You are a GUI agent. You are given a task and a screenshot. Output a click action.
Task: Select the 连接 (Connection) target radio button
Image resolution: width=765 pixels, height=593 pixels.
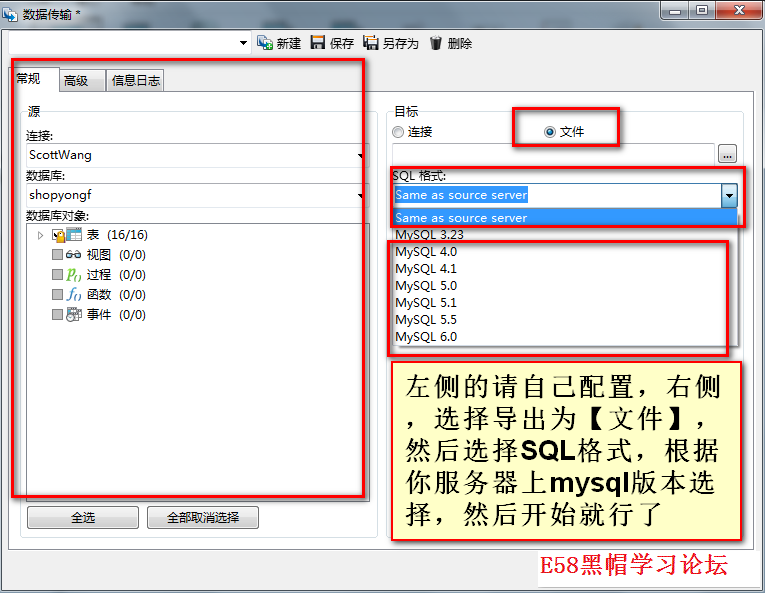click(x=399, y=132)
